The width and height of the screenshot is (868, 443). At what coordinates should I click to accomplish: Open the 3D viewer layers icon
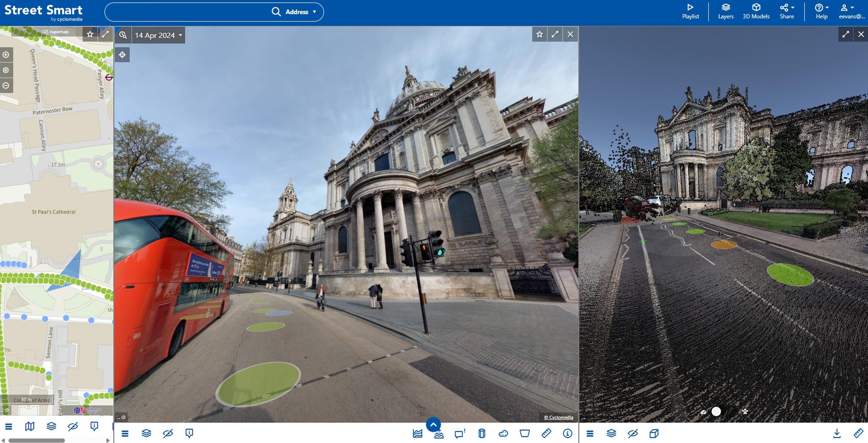click(611, 433)
